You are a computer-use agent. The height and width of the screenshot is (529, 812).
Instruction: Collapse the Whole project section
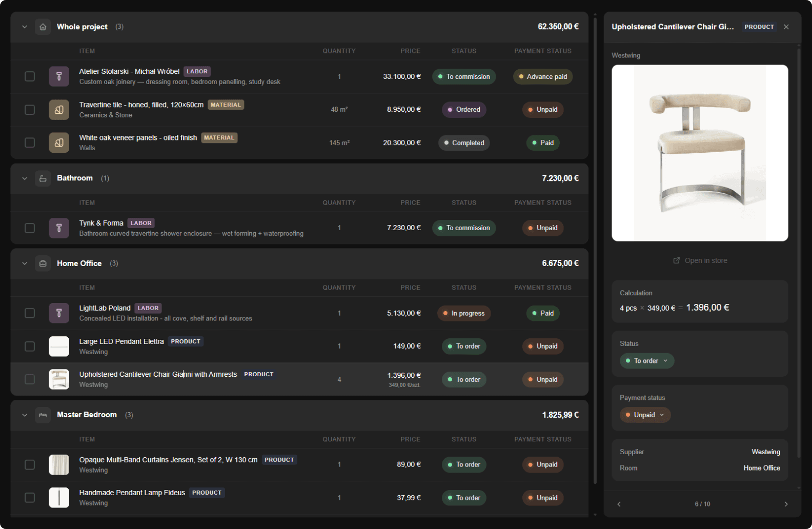point(25,27)
